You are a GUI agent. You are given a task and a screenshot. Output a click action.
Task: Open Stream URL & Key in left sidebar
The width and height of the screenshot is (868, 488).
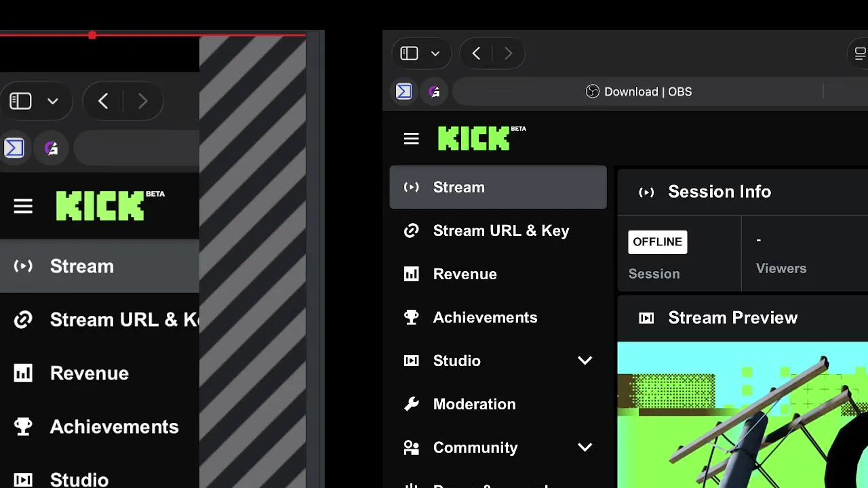[x=100, y=319]
